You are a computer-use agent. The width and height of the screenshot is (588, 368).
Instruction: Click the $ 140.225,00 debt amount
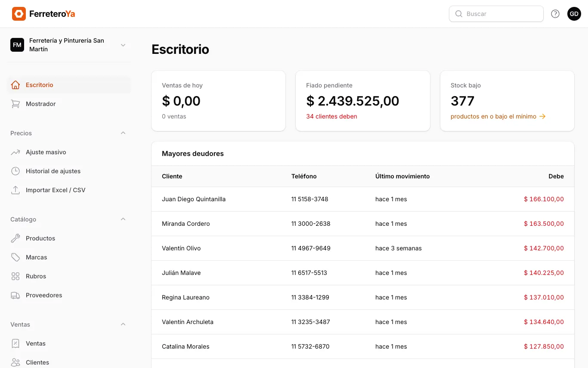coord(544,273)
